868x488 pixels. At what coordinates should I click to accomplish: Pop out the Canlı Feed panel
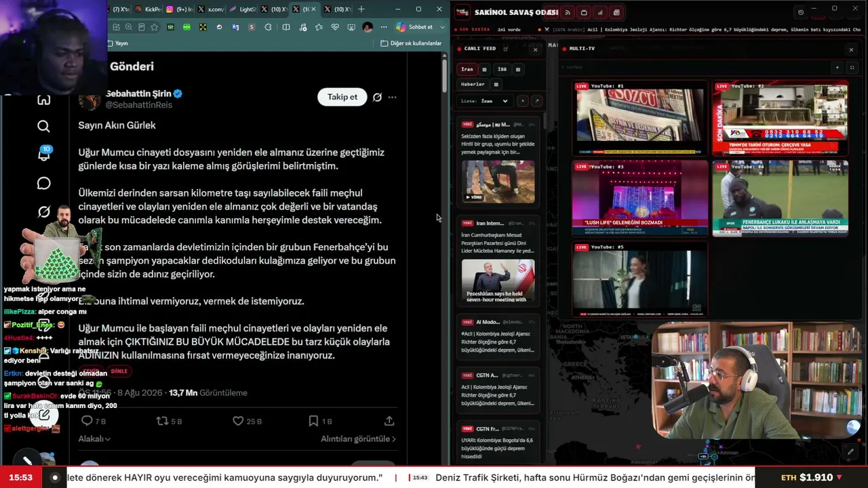point(506,49)
